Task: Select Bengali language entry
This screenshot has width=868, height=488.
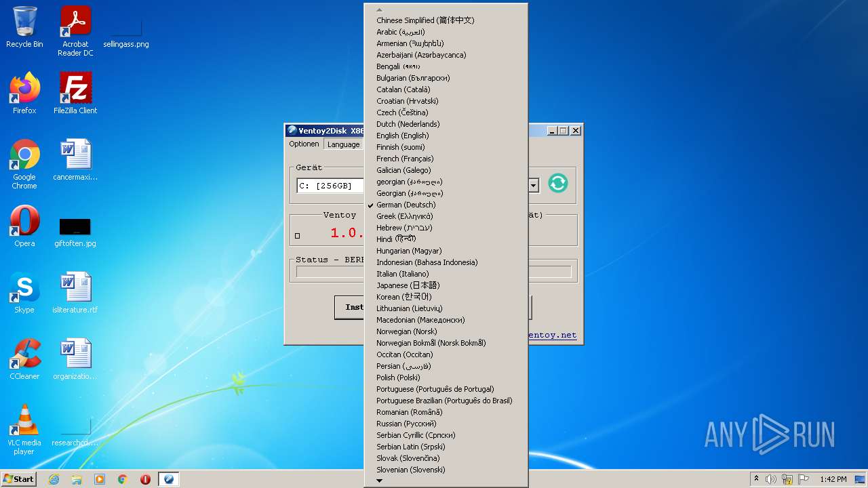Action: pyautogui.click(x=446, y=66)
